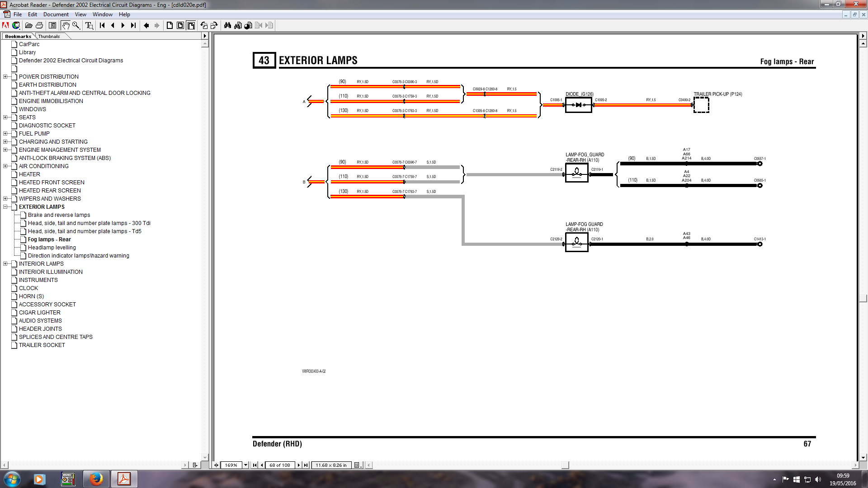Click the Adobe logo icon in toolbar
868x488 pixels.
coord(5,25)
